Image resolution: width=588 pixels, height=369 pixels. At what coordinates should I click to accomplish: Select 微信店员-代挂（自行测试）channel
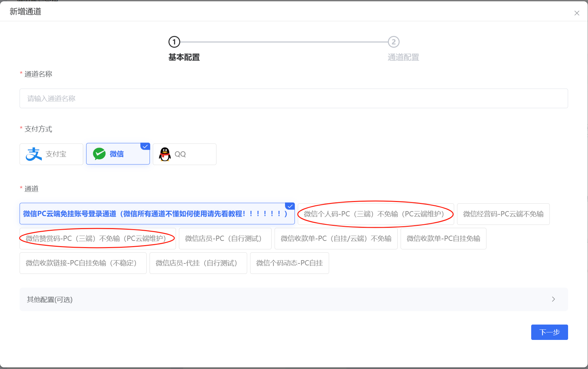coord(198,263)
